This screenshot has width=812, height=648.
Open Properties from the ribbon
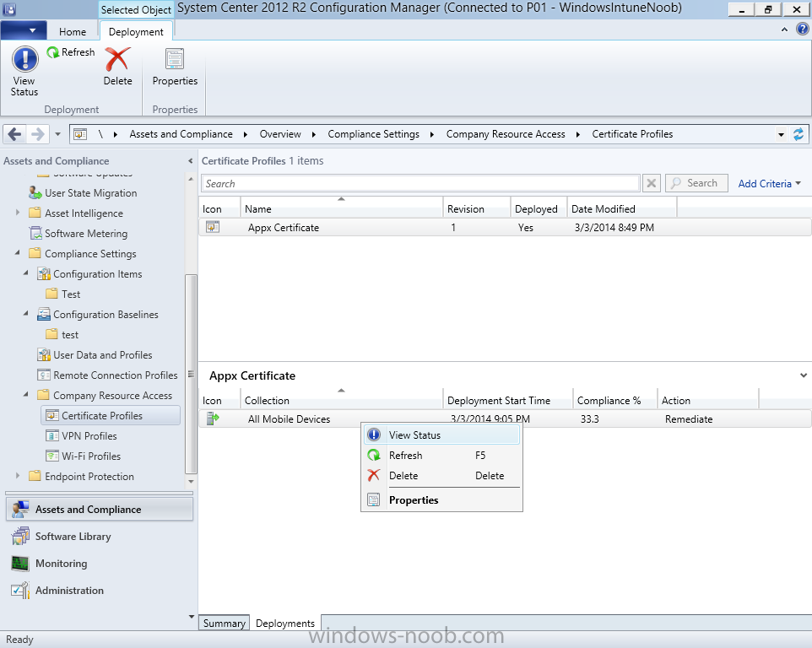coord(175,67)
